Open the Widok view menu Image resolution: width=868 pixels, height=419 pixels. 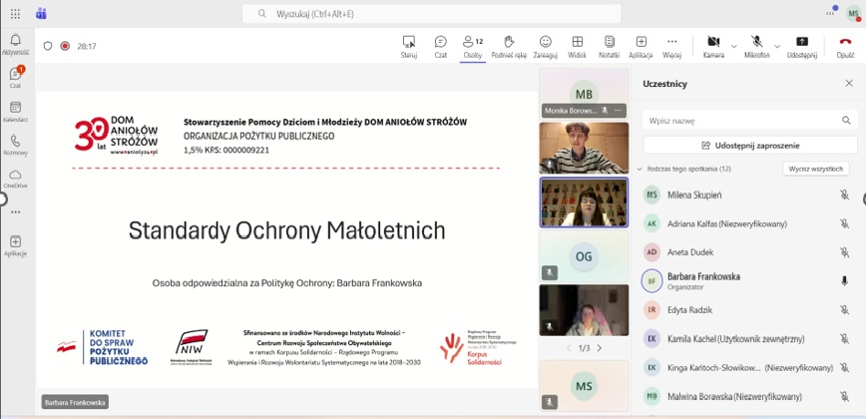(577, 42)
